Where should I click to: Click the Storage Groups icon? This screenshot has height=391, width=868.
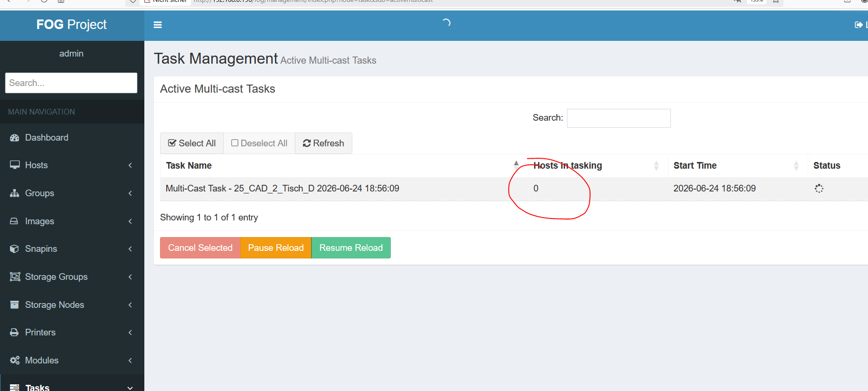click(15, 277)
